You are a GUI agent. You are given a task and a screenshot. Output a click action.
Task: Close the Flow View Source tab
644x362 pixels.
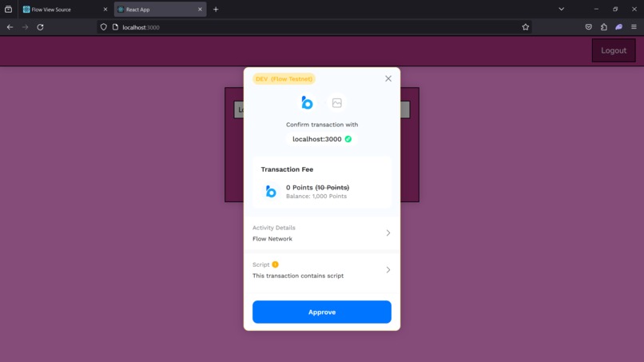(105, 9)
